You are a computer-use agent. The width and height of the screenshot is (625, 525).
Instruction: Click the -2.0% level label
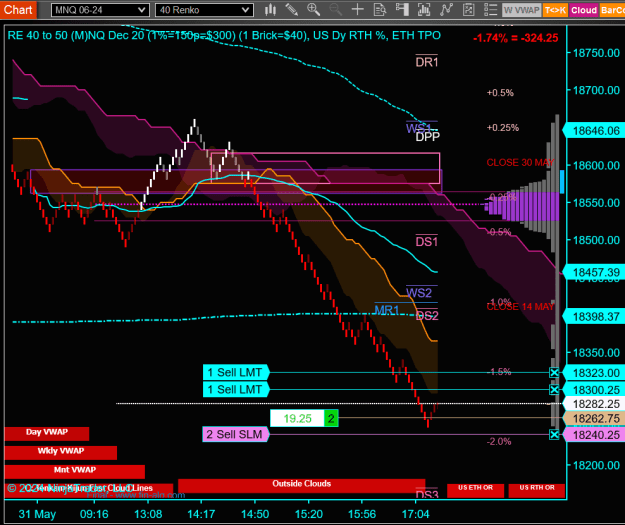[x=499, y=441]
